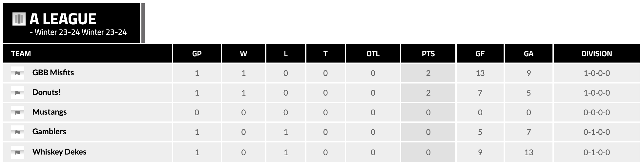Click the GBB Misfits team flag icon
Viewport: 644px width, 166px height.
click(x=18, y=73)
